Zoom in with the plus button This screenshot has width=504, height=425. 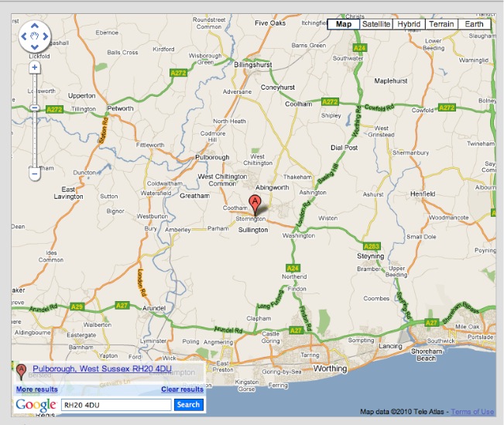[x=35, y=67]
